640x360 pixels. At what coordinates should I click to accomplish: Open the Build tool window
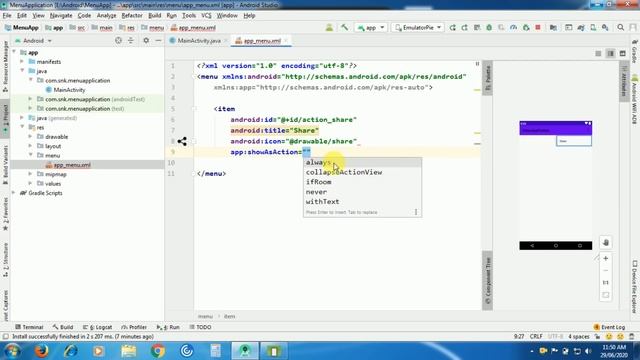click(x=62, y=327)
